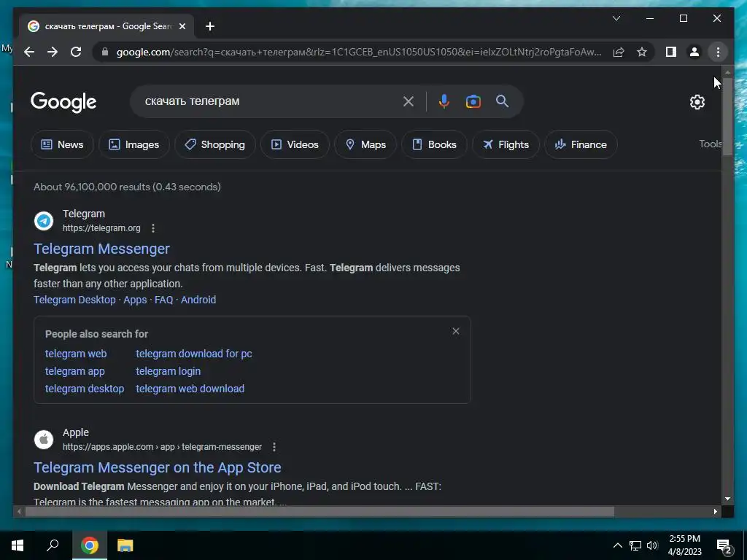Switch to Flights results

[506, 144]
